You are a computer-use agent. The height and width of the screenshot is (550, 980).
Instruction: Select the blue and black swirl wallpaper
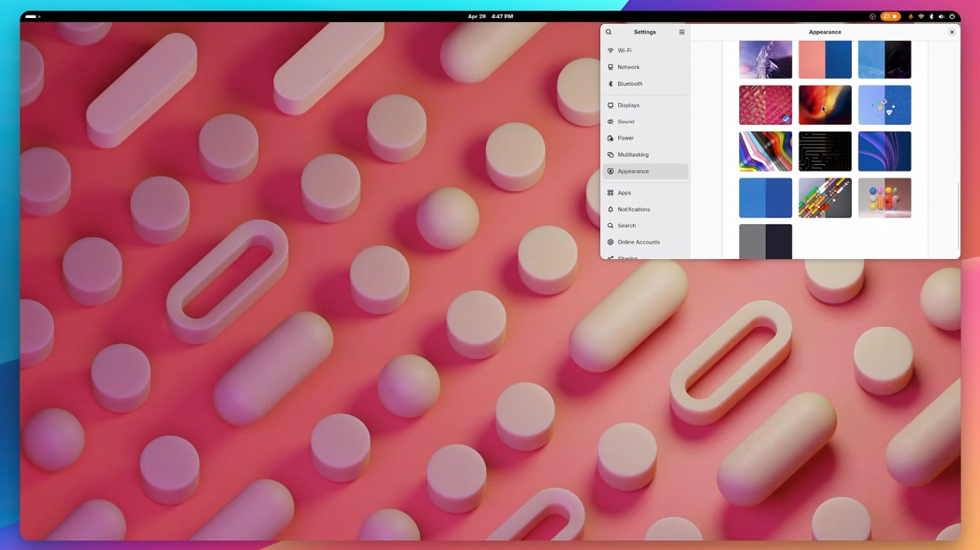(884, 60)
